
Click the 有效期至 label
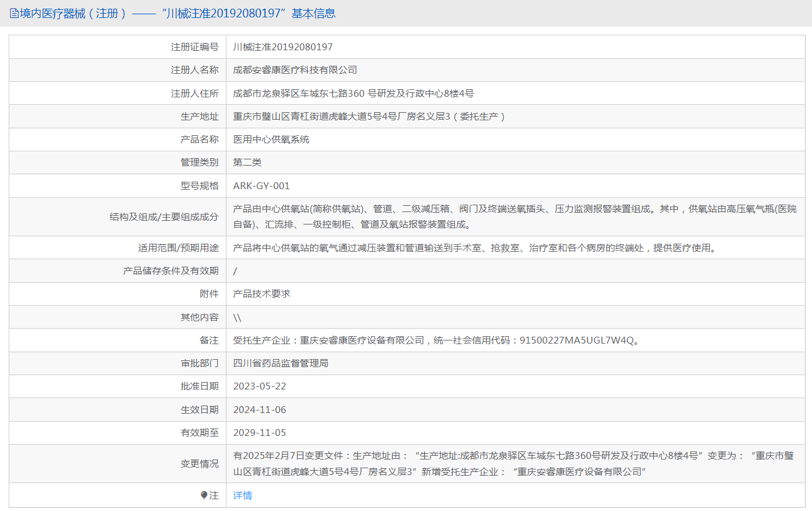(200, 433)
